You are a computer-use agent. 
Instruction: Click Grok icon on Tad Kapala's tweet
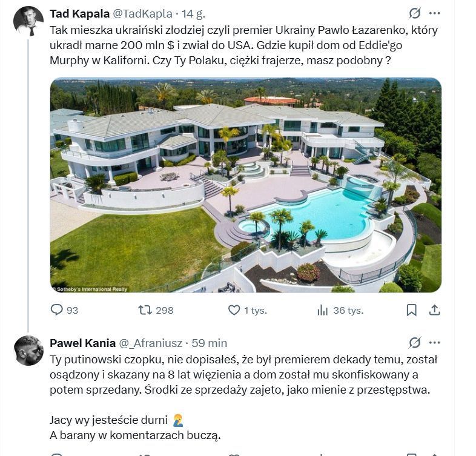pyautogui.click(x=415, y=13)
